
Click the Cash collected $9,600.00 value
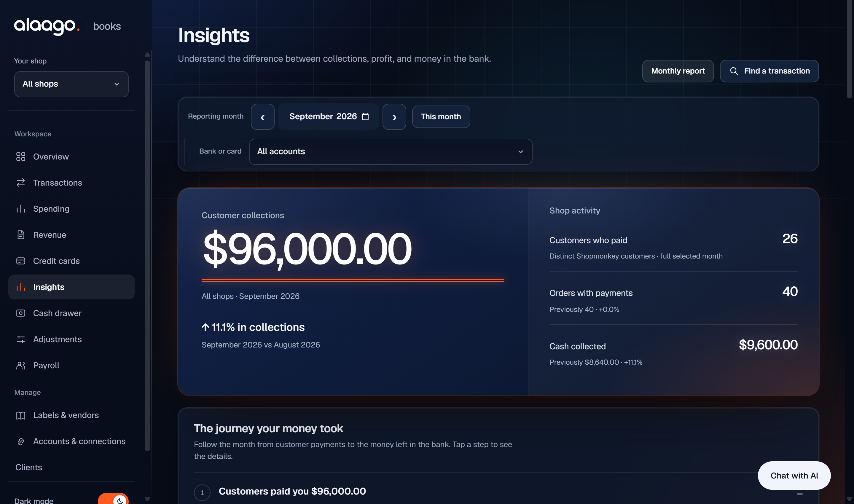(x=768, y=345)
